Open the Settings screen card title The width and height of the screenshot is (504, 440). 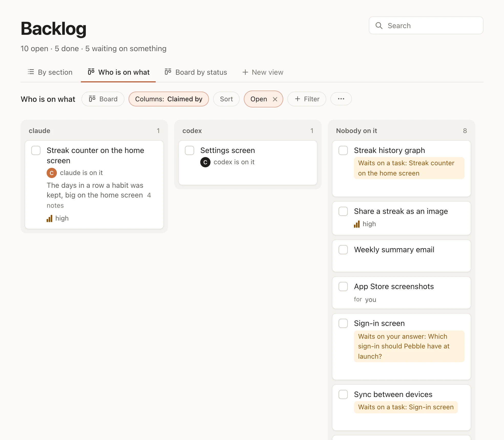point(228,150)
